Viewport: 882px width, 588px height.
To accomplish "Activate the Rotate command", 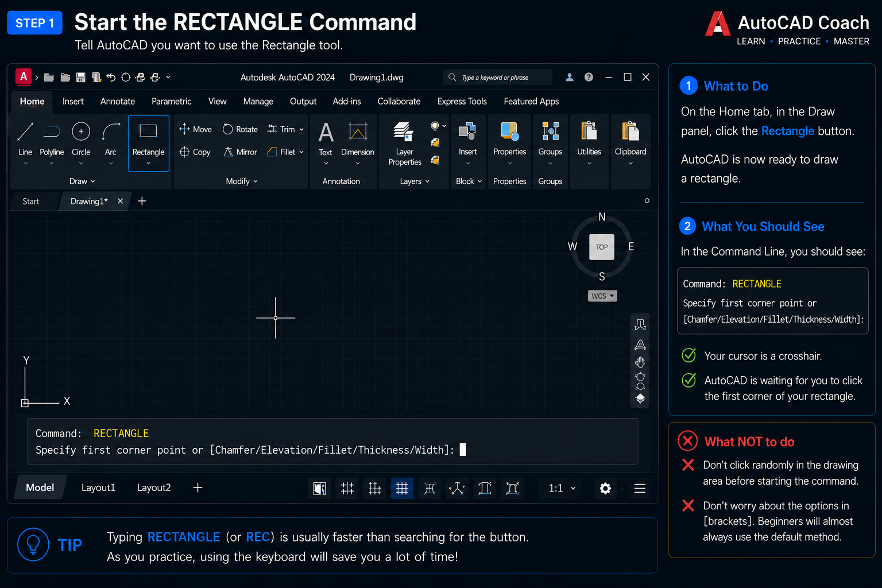I will (x=240, y=129).
